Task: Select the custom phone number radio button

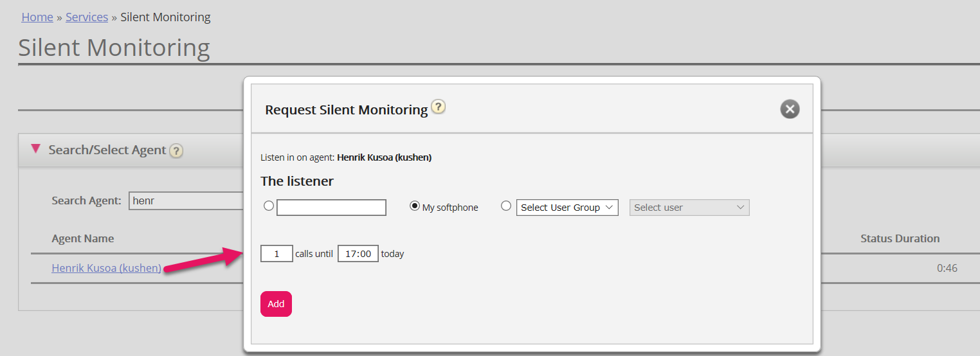Action: (269, 206)
